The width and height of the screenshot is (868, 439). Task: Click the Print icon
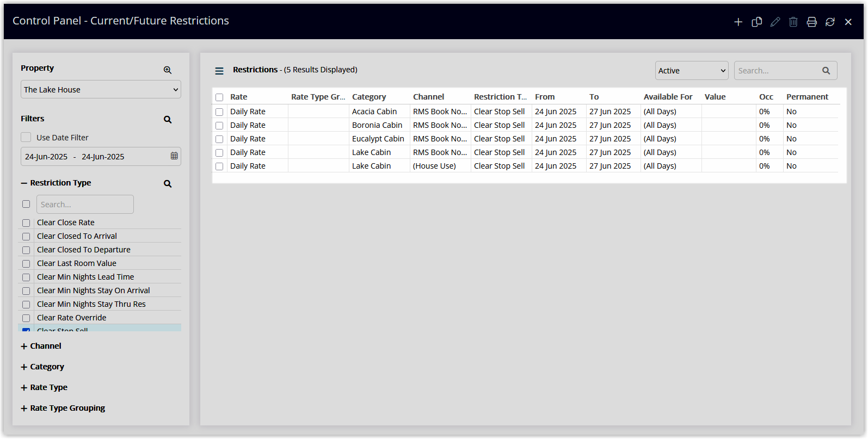tap(811, 22)
